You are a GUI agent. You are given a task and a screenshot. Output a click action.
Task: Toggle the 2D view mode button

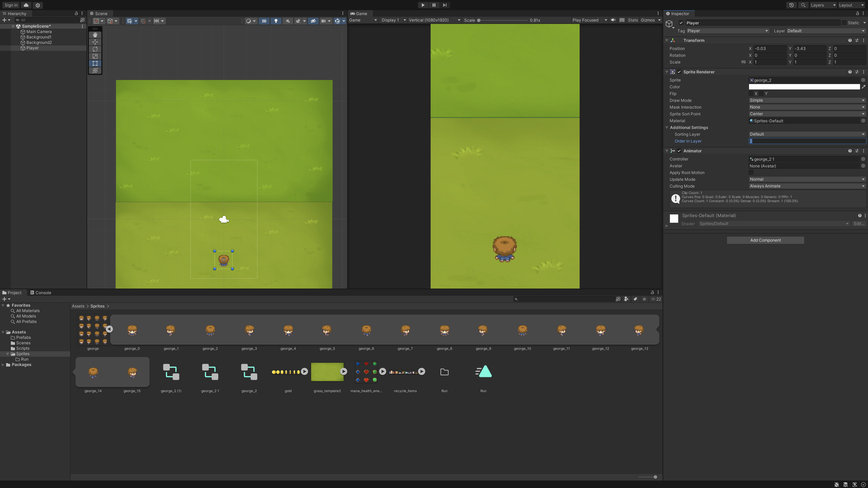click(x=264, y=21)
